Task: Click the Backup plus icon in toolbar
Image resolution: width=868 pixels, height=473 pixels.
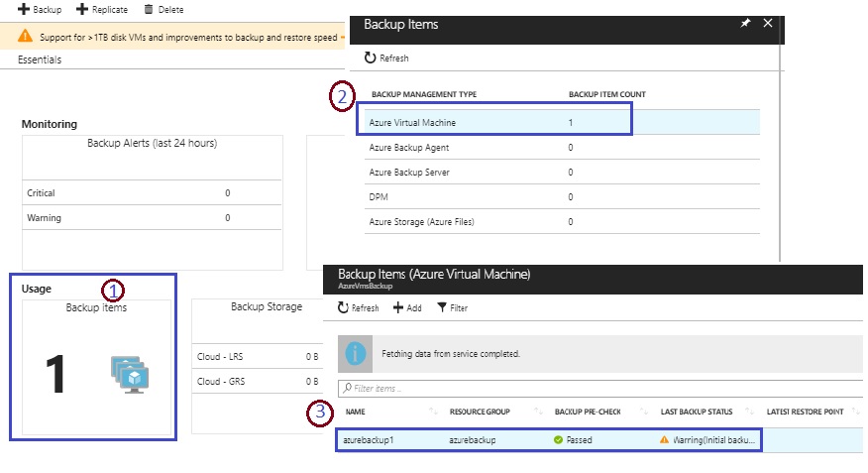Action: tap(23, 10)
